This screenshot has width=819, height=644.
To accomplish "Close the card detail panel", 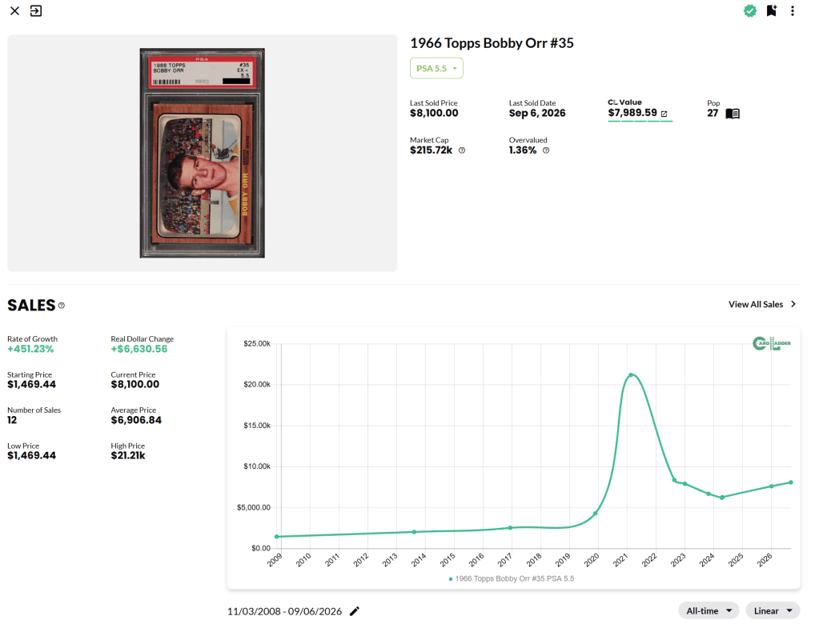I will [14, 11].
